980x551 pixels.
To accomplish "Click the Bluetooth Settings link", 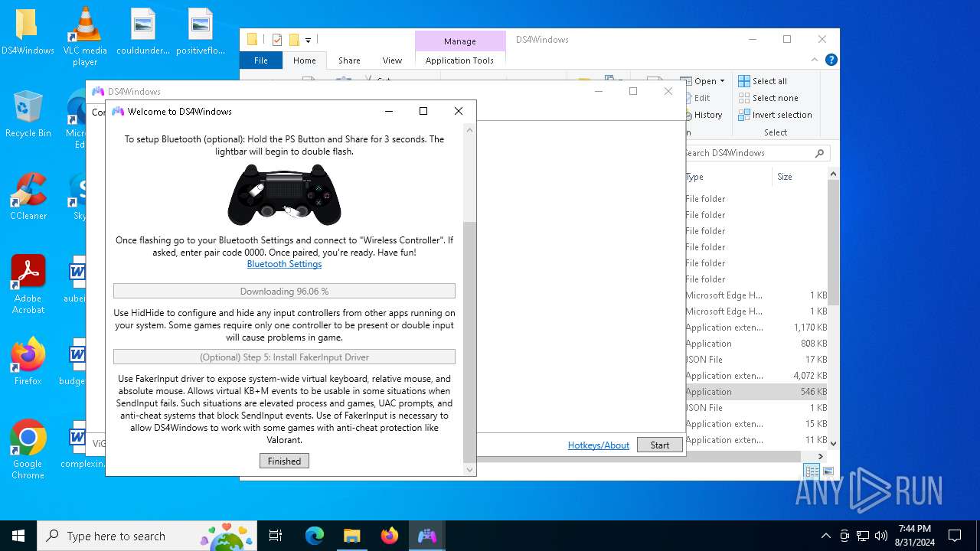I will 284,264.
